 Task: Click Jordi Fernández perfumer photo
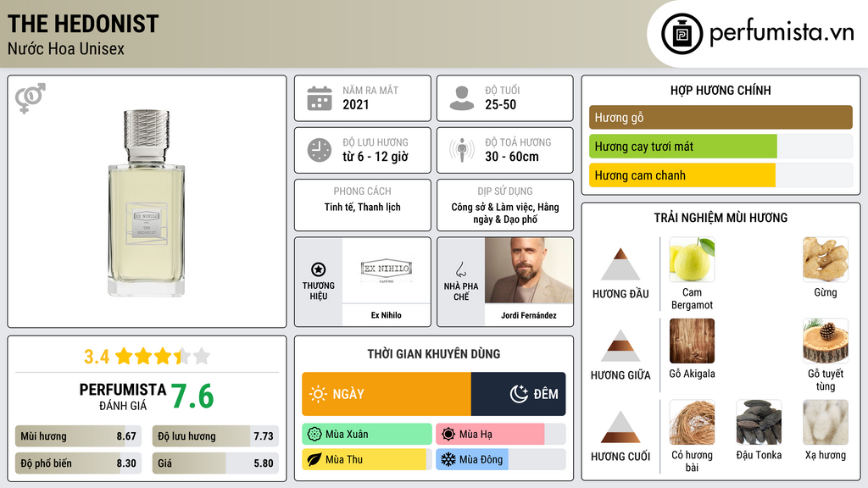point(529,270)
